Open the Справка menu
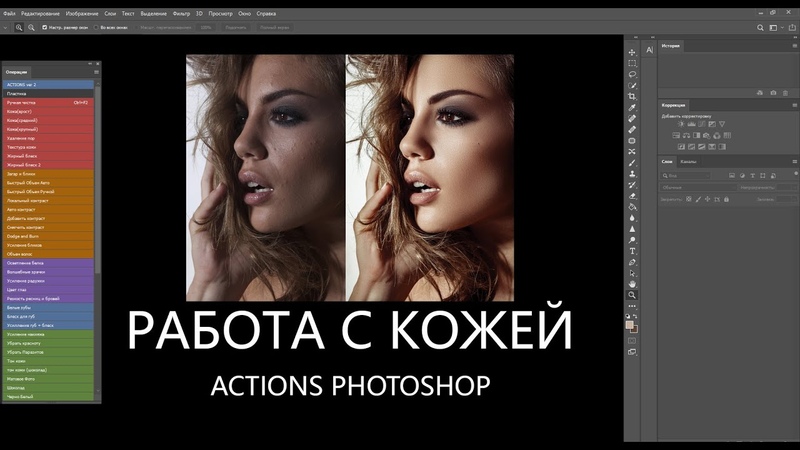This screenshot has width=800, height=450. [x=266, y=14]
